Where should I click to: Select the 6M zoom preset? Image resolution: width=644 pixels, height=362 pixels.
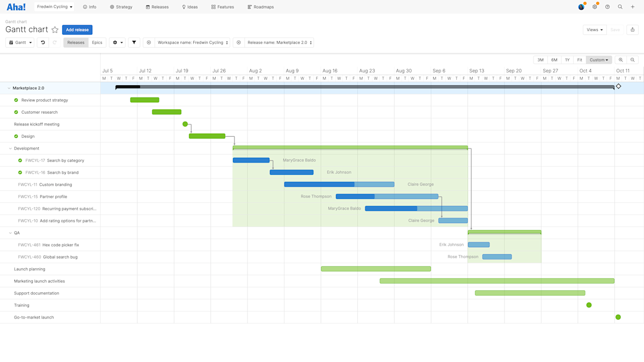(x=553, y=60)
